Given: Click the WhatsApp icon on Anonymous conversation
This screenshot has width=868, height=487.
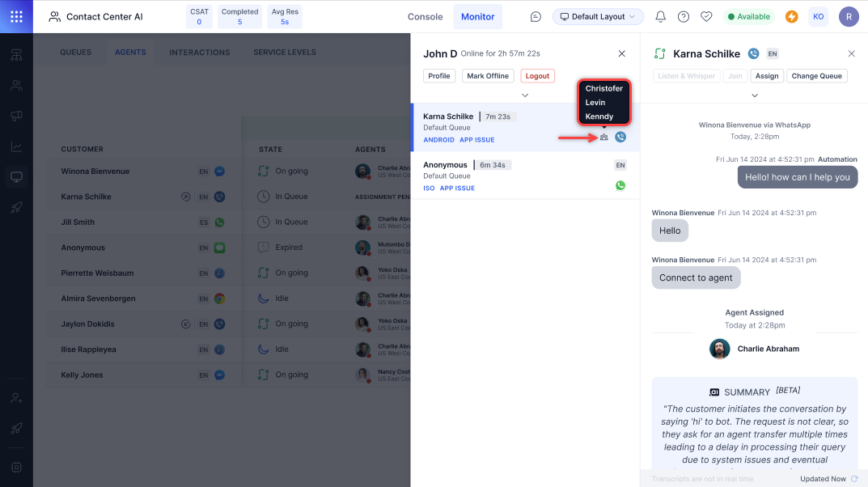Looking at the screenshot, I should click(x=620, y=185).
